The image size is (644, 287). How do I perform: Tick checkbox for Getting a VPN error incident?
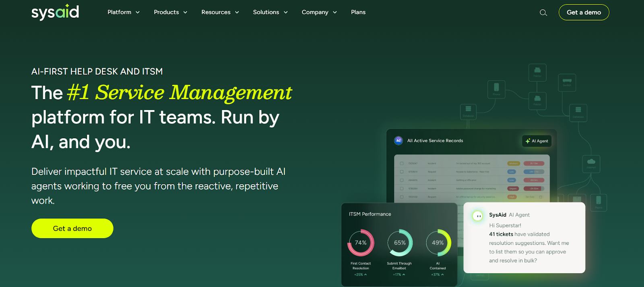(402, 180)
